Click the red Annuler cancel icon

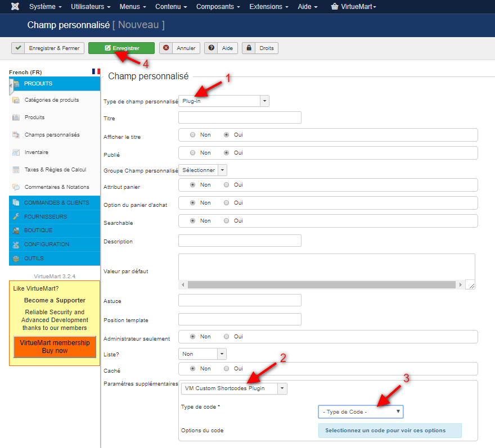[x=166, y=48]
